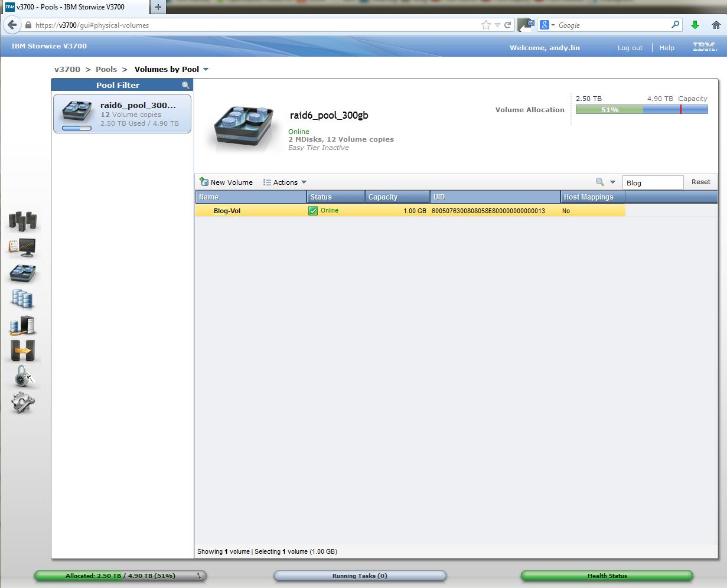Click the v3700 breadcrumb
This screenshot has height=588, width=727.
[x=67, y=70]
